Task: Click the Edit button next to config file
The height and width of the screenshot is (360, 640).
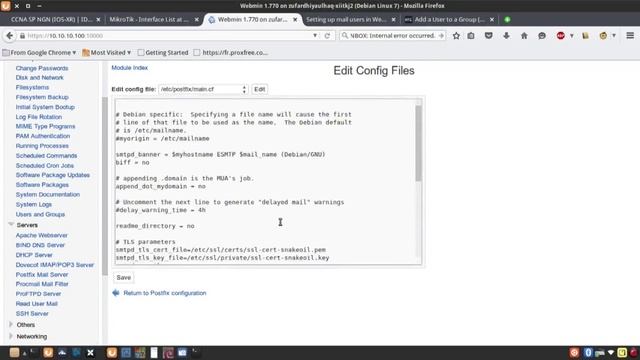Action: (x=260, y=89)
